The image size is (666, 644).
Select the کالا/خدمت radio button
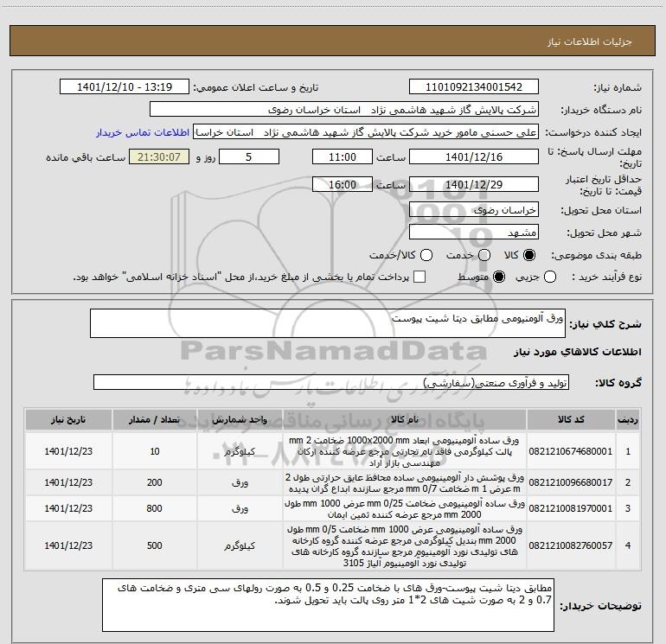tap(426, 255)
